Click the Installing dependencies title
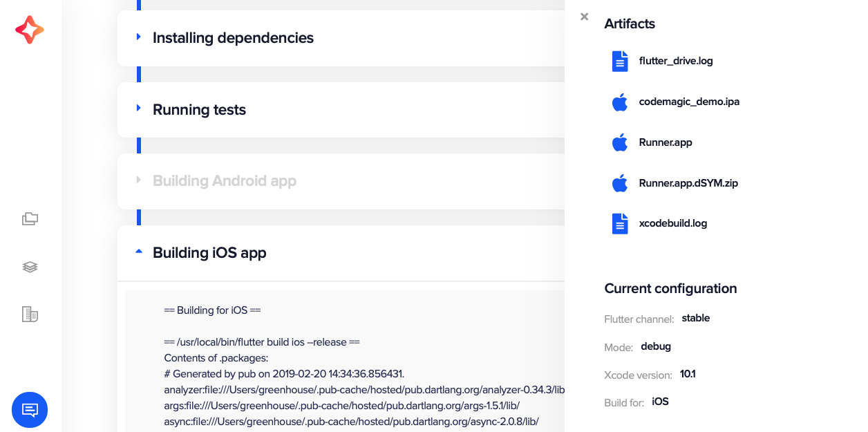 coord(233,38)
